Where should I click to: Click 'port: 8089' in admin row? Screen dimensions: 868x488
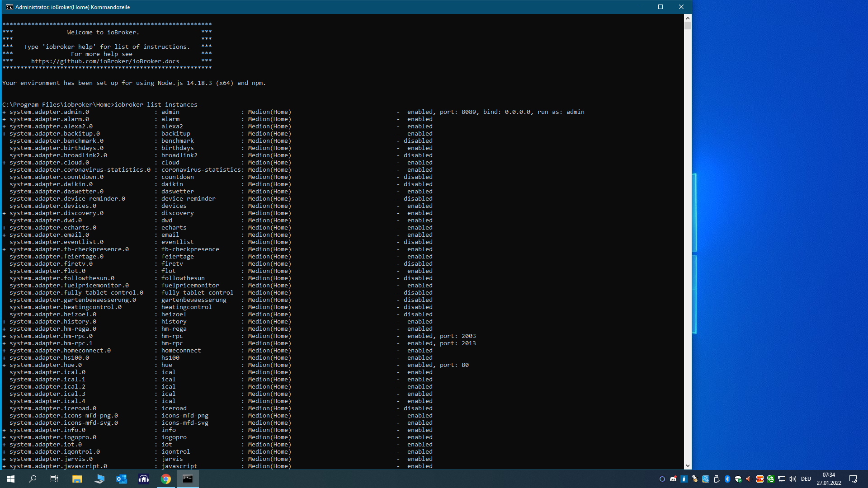(x=459, y=112)
